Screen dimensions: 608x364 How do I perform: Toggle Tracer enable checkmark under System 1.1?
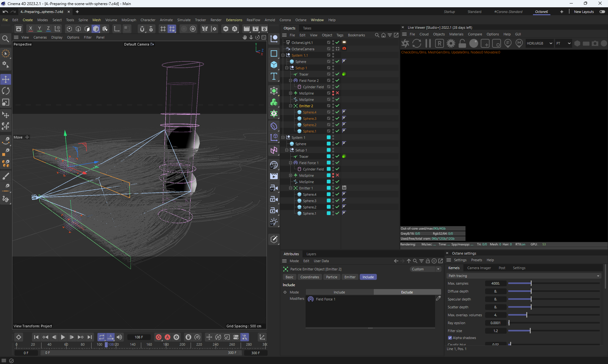click(x=337, y=74)
